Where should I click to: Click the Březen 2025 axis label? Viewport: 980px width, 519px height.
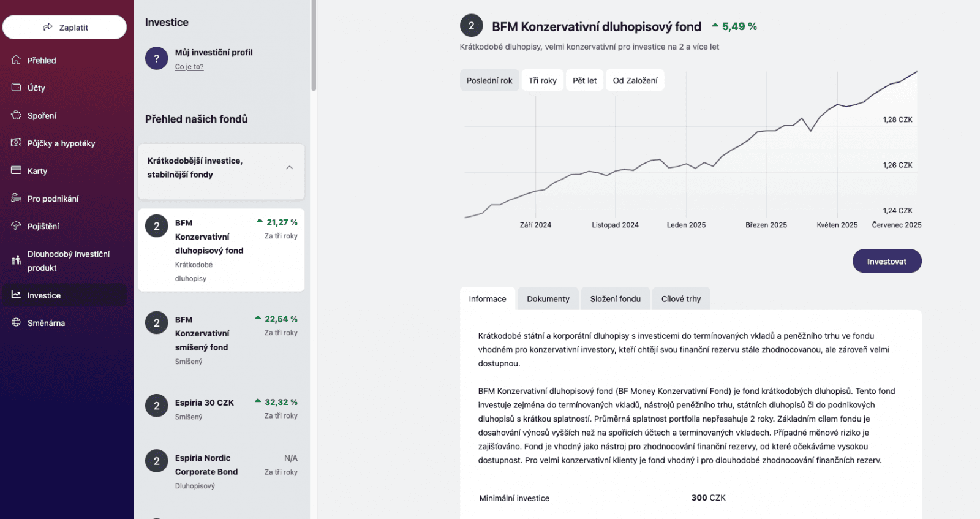[766, 225]
